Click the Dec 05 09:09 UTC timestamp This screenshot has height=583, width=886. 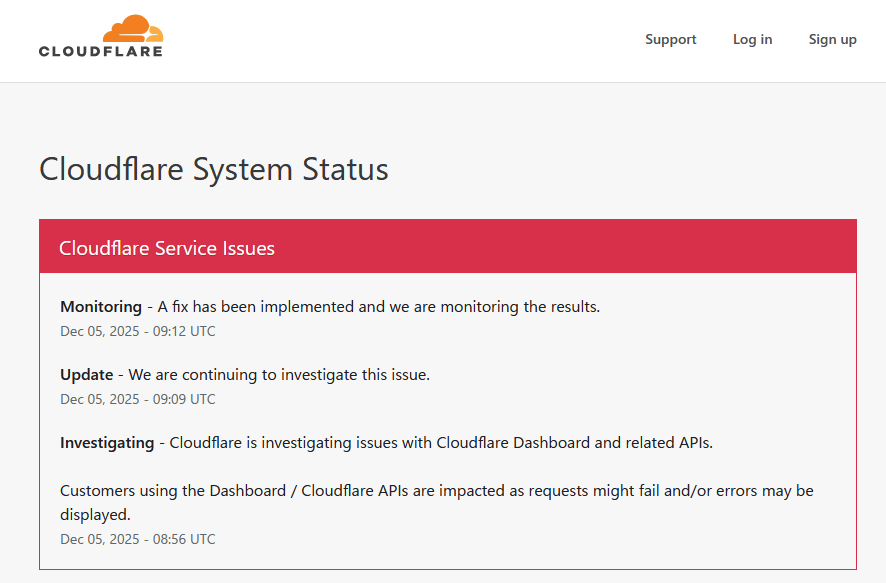137,399
